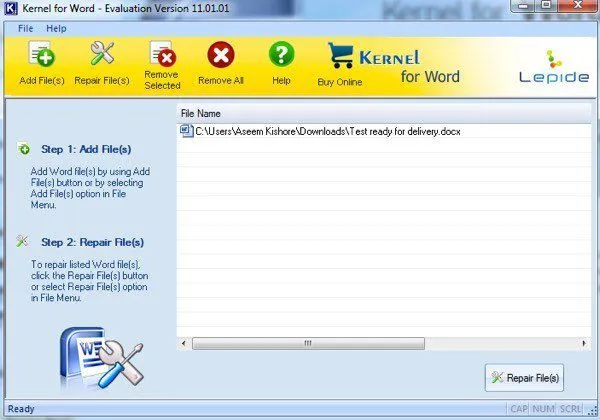Image resolution: width=600 pixels, height=420 pixels.
Task: Open the File menu
Action: tap(26, 29)
